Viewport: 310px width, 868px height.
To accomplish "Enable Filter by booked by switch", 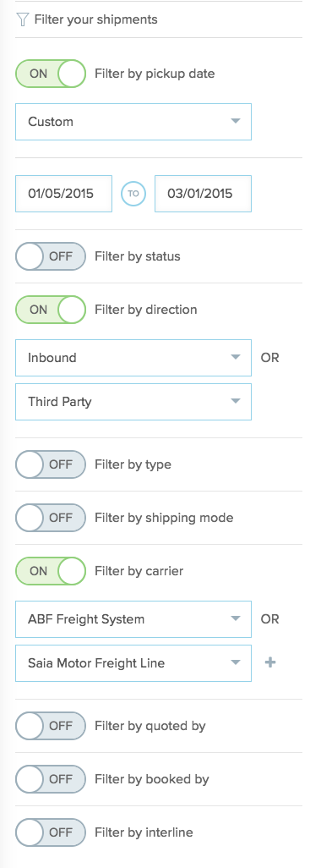I will click(x=51, y=779).
